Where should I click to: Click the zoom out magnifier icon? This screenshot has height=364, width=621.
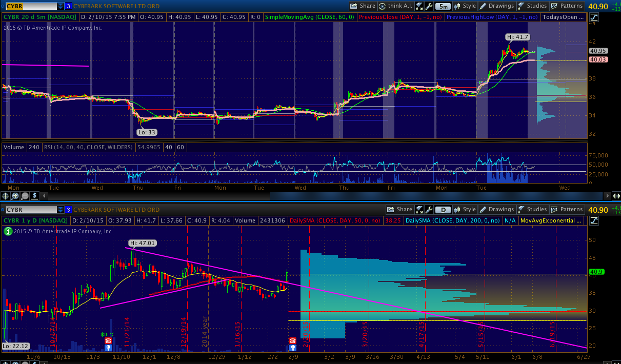tap(25, 196)
